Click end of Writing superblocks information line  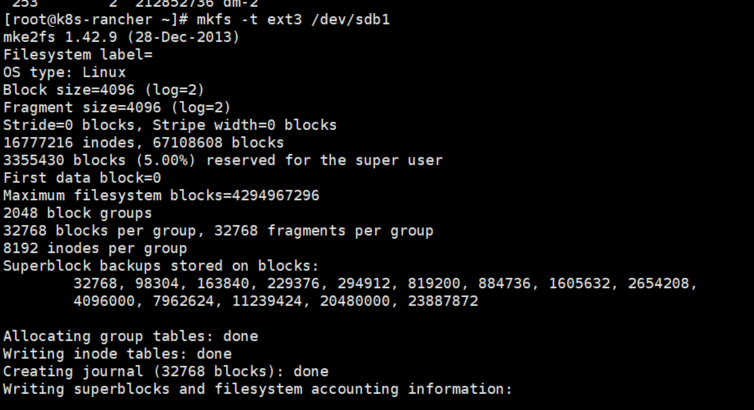point(511,389)
